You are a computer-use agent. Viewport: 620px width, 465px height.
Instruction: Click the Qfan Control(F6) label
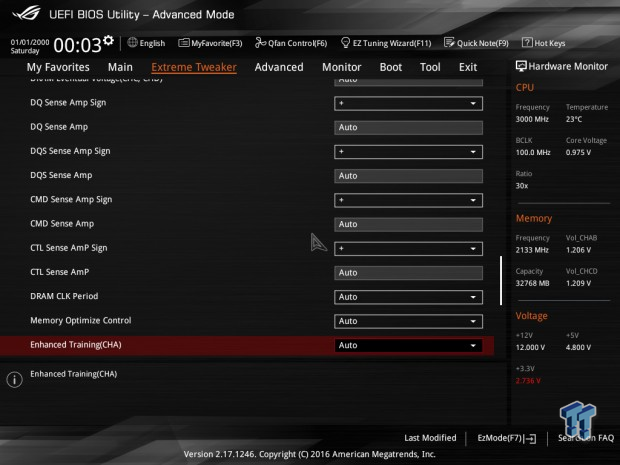[x=297, y=43]
